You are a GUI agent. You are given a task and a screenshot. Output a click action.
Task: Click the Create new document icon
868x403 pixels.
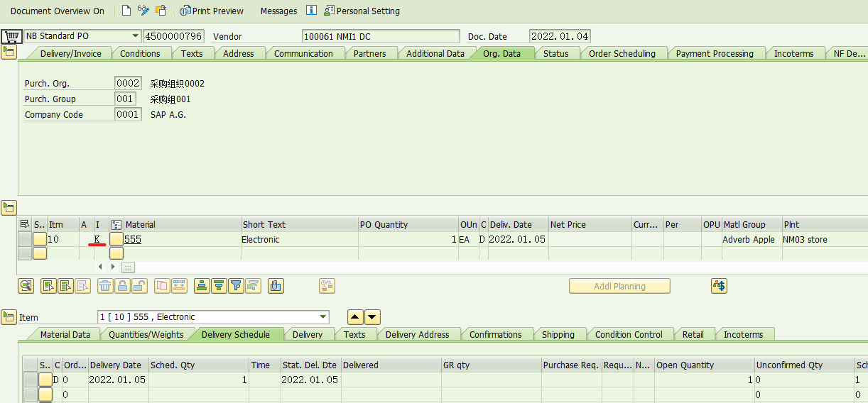pyautogui.click(x=126, y=11)
